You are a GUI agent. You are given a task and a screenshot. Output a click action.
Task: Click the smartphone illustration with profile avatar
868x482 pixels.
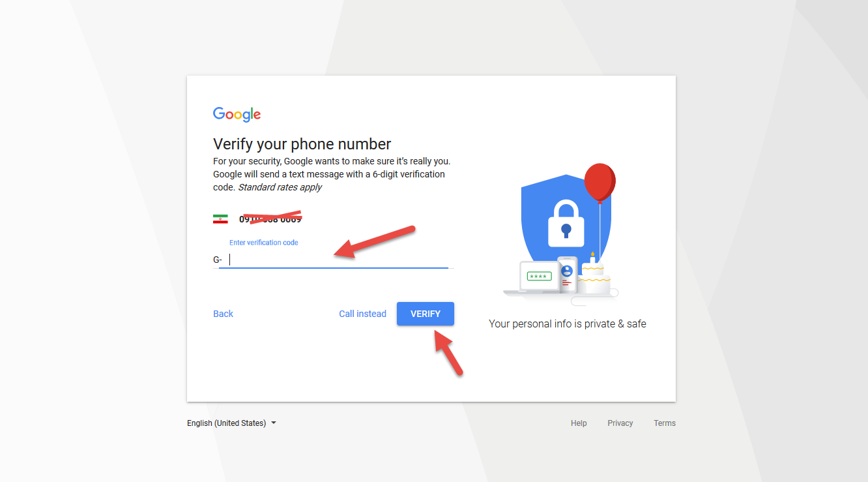click(567, 274)
